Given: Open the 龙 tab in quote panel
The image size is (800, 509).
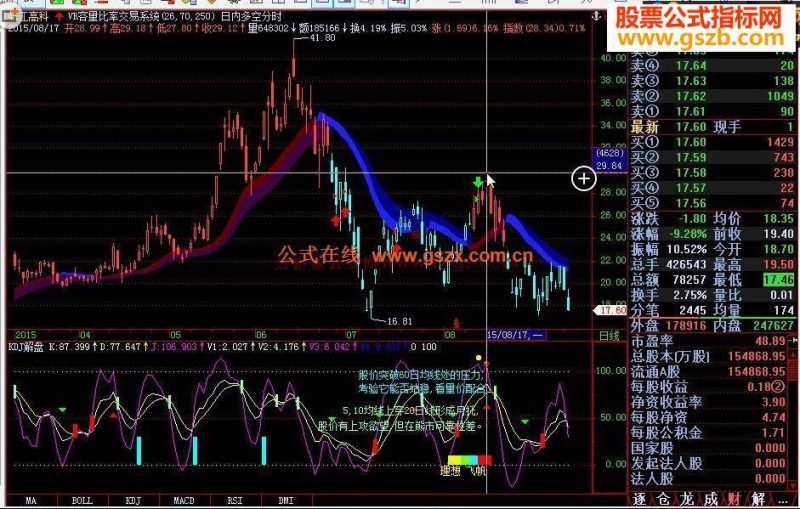Looking at the screenshot, I should 687,499.
